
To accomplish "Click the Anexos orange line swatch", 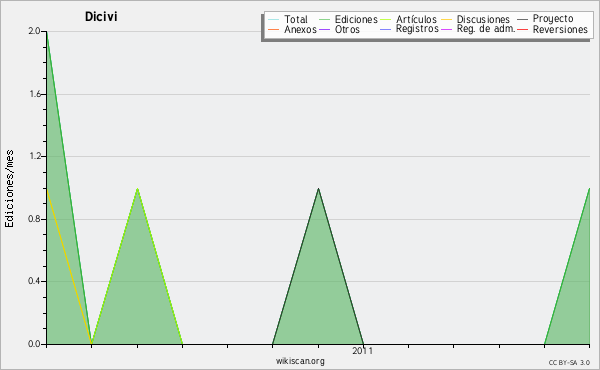I will pos(274,29).
